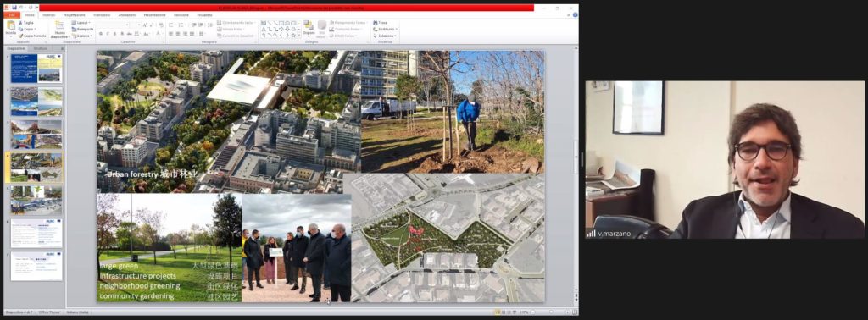Click the Nuova diapositiva icon
The image size is (868, 320).
click(x=60, y=25)
